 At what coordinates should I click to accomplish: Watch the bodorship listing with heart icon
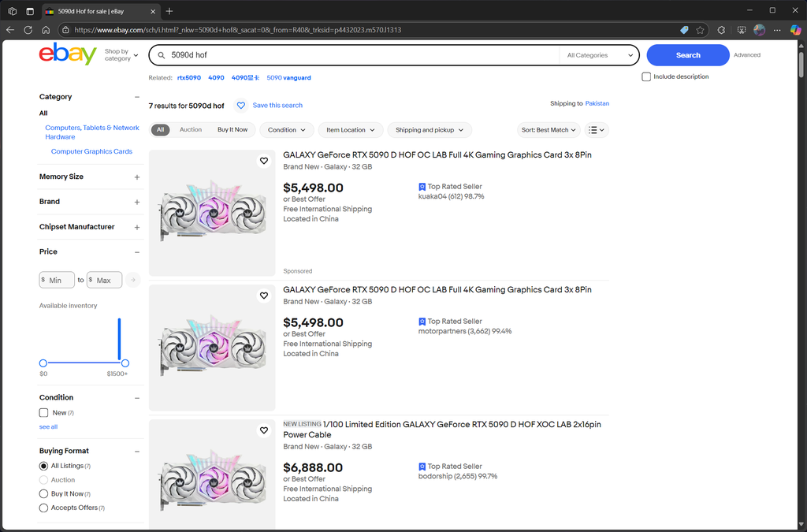(264, 430)
